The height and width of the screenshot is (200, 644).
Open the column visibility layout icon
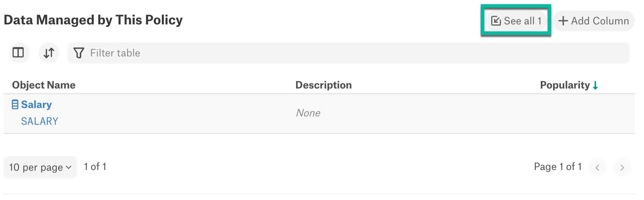pyautogui.click(x=18, y=53)
